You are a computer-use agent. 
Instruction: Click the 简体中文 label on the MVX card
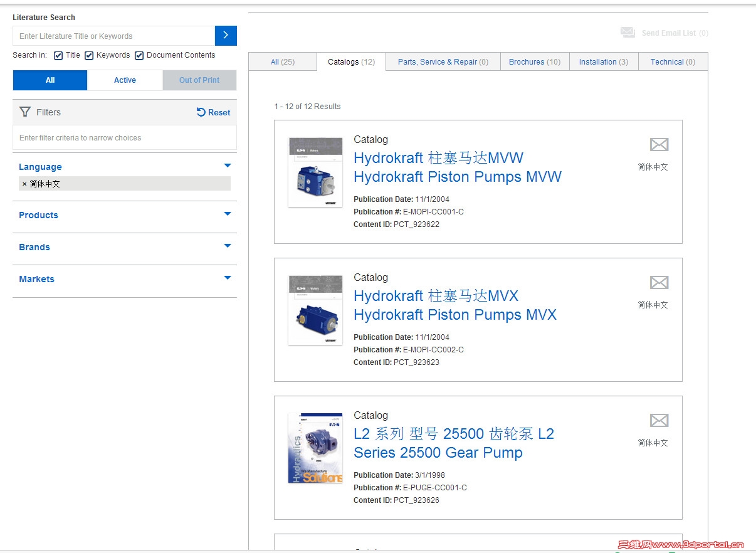[653, 305]
